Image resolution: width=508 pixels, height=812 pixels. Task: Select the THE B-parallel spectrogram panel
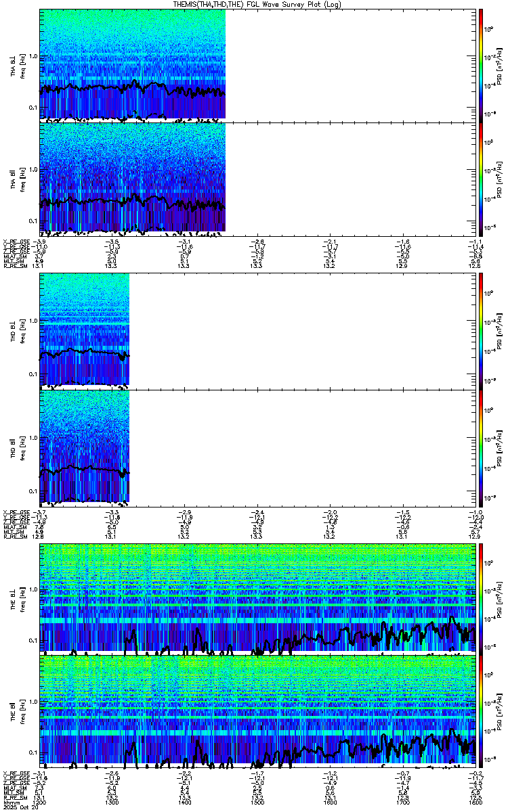click(x=257, y=710)
